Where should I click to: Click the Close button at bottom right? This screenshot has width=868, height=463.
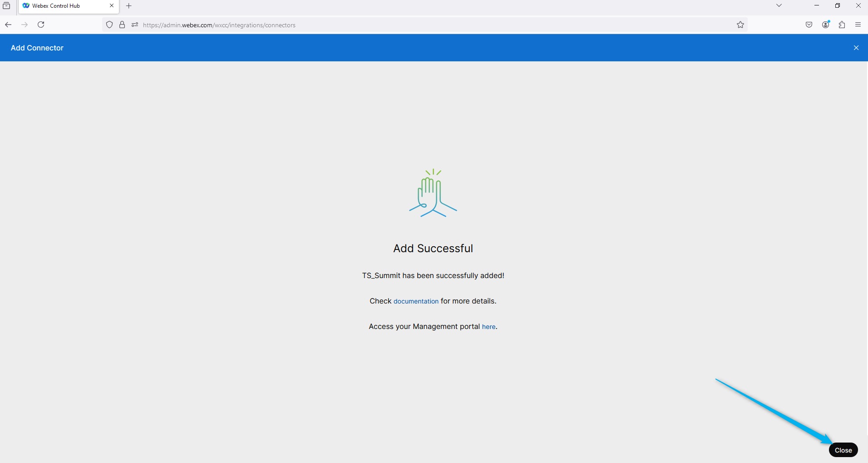pos(843,450)
